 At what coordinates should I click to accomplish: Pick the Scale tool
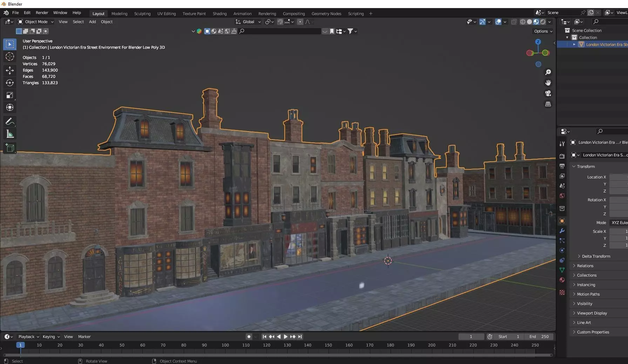pos(10,95)
